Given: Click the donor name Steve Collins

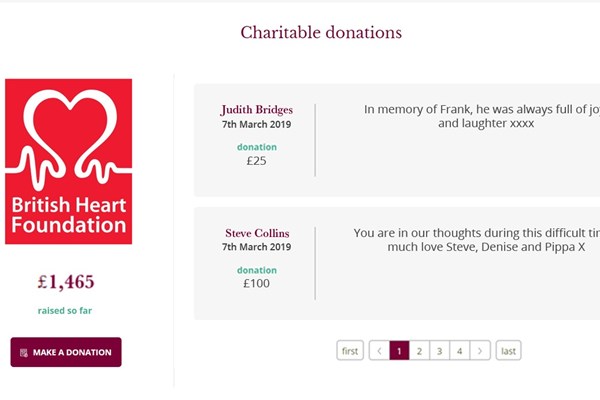Looking at the screenshot, I should click(x=256, y=233).
